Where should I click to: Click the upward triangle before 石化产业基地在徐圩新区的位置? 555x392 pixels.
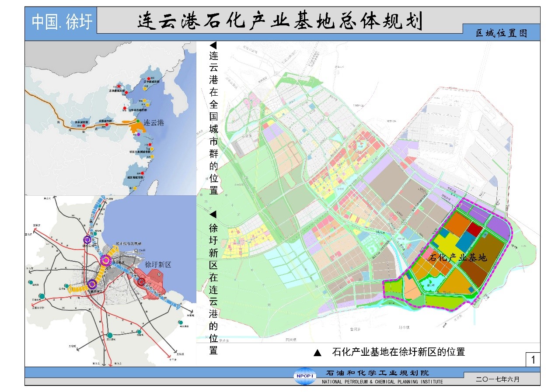(318, 353)
